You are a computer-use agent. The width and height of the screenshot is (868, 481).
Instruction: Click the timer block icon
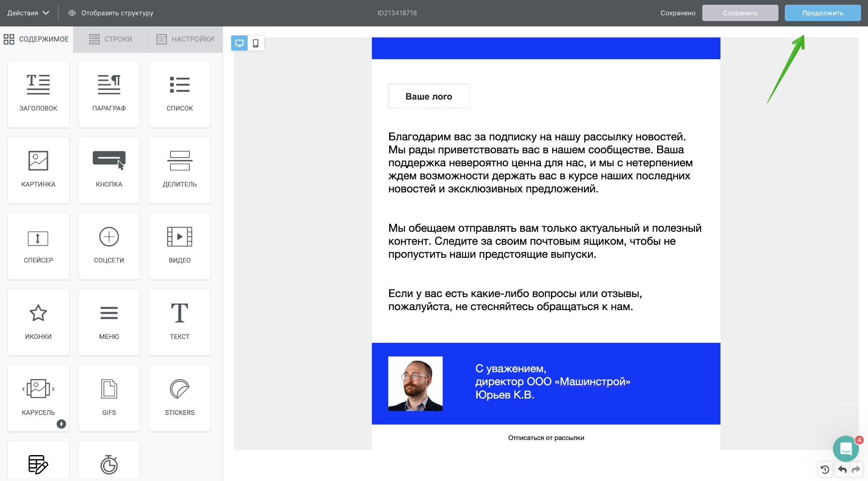click(109, 464)
